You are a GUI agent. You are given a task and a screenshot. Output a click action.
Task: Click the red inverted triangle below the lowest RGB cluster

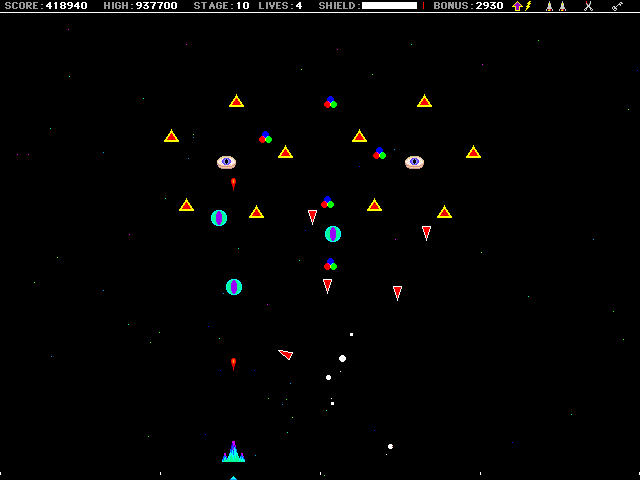click(327, 286)
